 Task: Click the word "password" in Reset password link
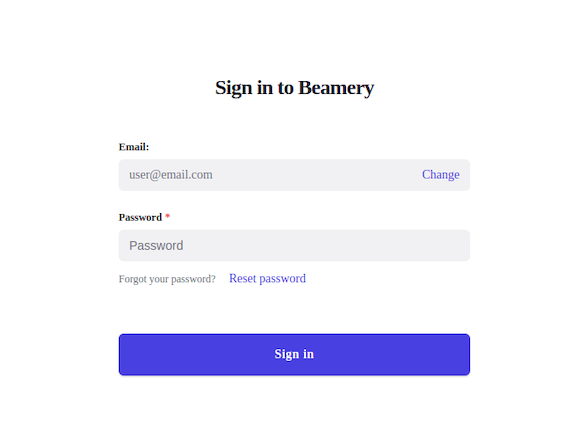click(x=282, y=279)
